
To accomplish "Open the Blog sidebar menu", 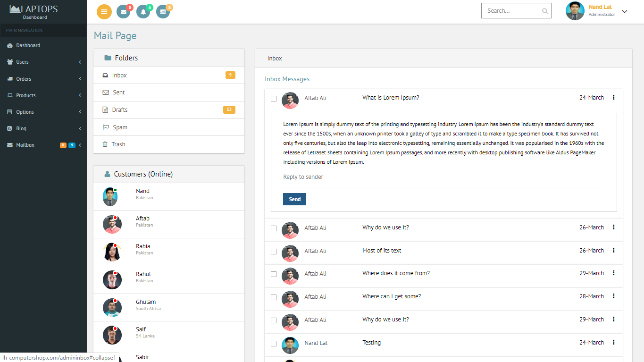I will (x=43, y=128).
